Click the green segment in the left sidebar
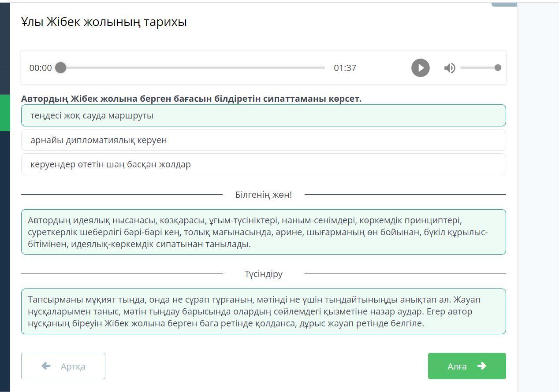This screenshot has width=559, height=392. pyautogui.click(x=5, y=113)
